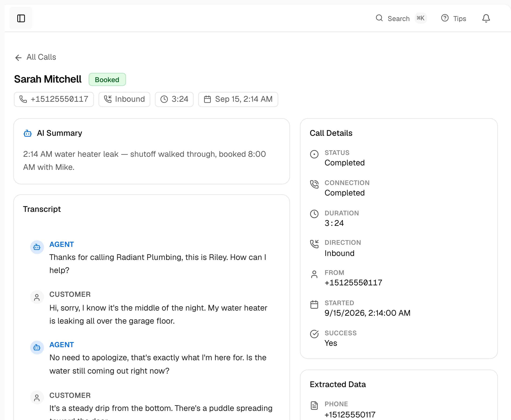Toggle the sidebar panel icon

pyautogui.click(x=21, y=18)
